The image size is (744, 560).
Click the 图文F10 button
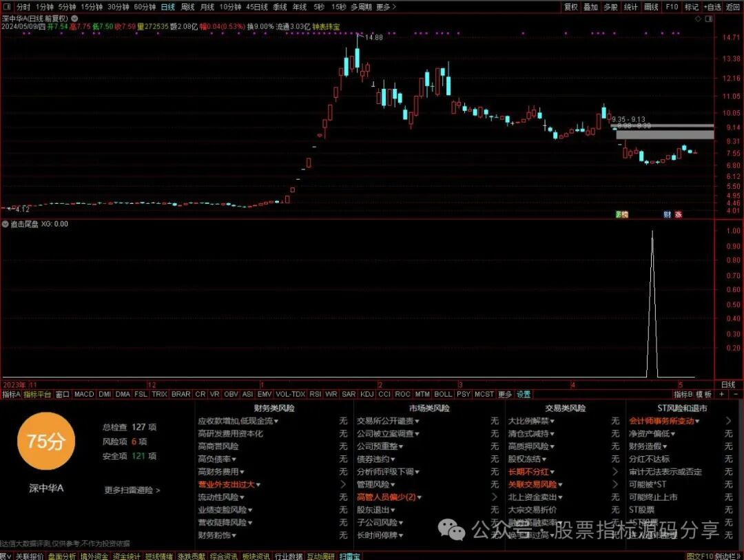click(x=700, y=556)
